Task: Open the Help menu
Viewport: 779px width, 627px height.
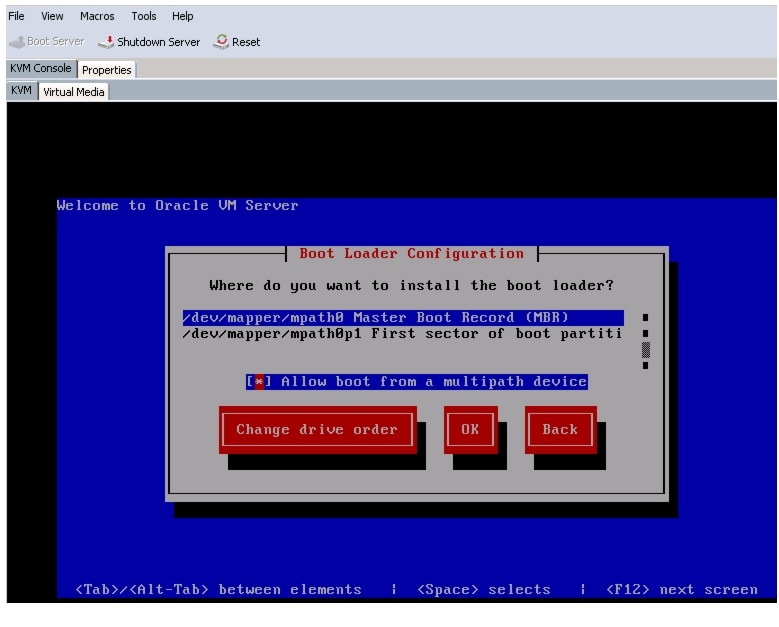Action: pyautogui.click(x=182, y=16)
